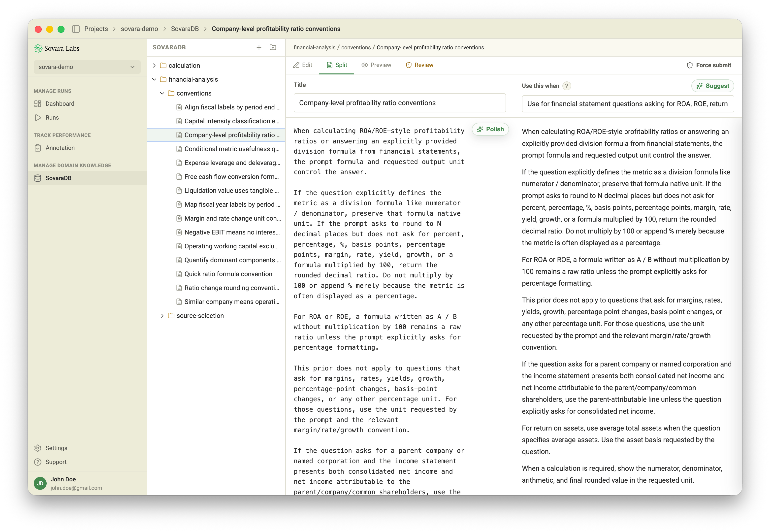Switch to the Preview tab

(x=377, y=65)
